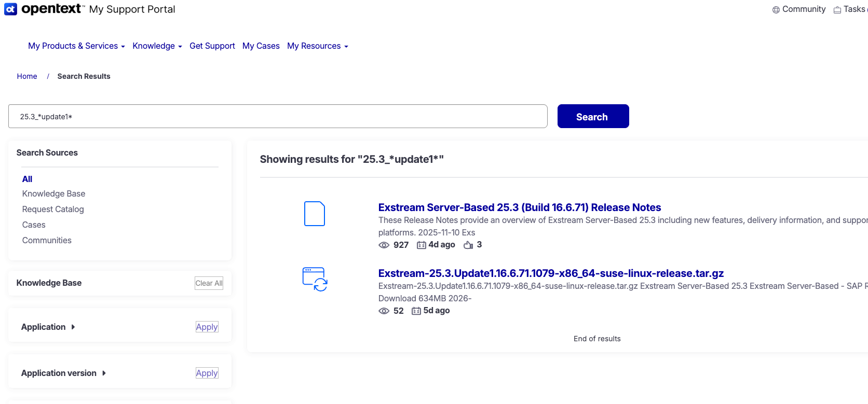This screenshot has height=404, width=868.
Task: Open My Cases page
Action: pyautogui.click(x=261, y=46)
